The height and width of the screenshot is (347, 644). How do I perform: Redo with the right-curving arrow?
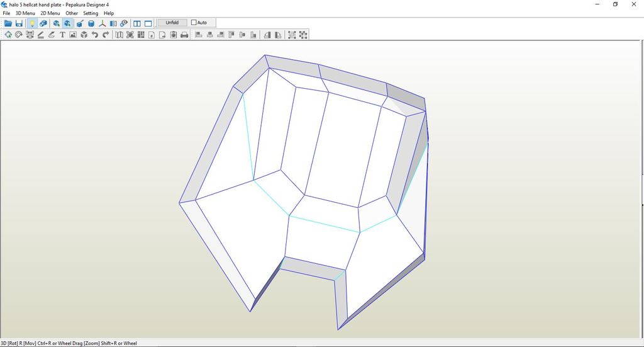pos(106,35)
